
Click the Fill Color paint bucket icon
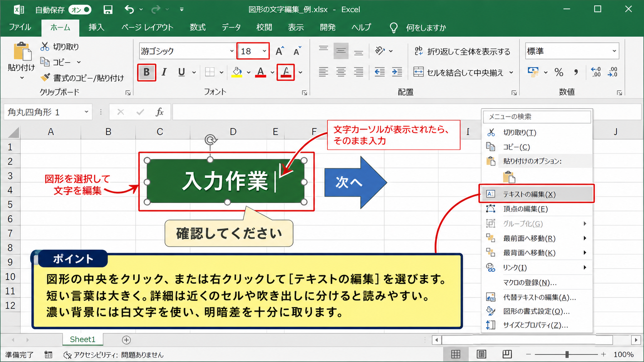(x=237, y=72)
